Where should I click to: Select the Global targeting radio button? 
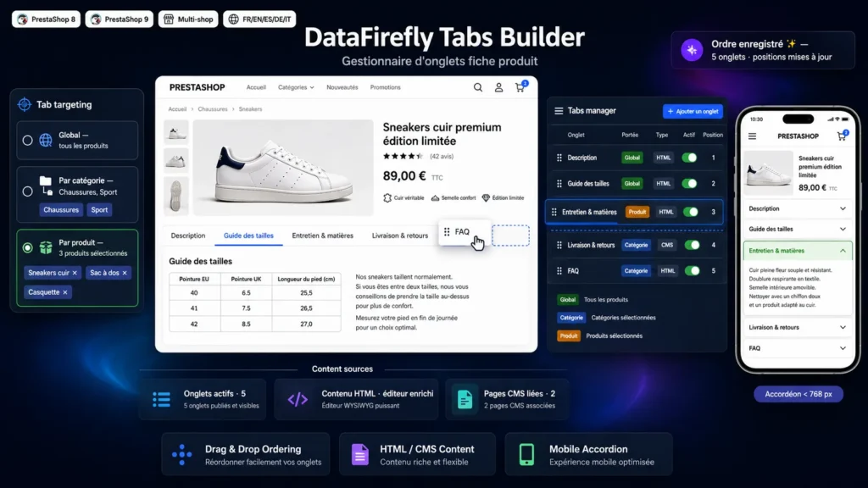coord(27,141)
